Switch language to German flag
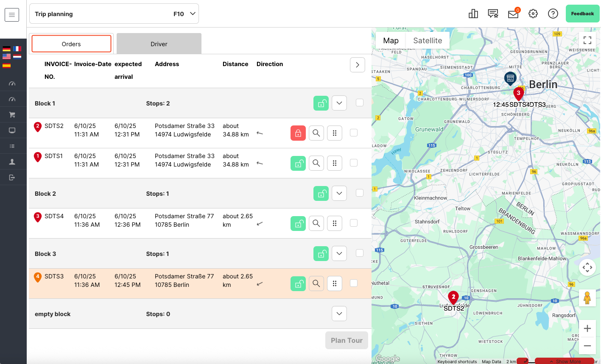Screen dimensions: 601x364 click(6, 49)
